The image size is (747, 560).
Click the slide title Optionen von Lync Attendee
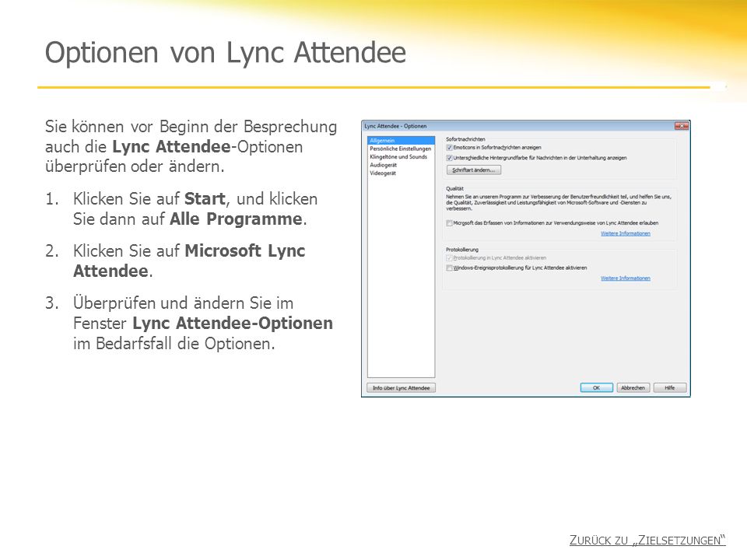tap(226, 52)
